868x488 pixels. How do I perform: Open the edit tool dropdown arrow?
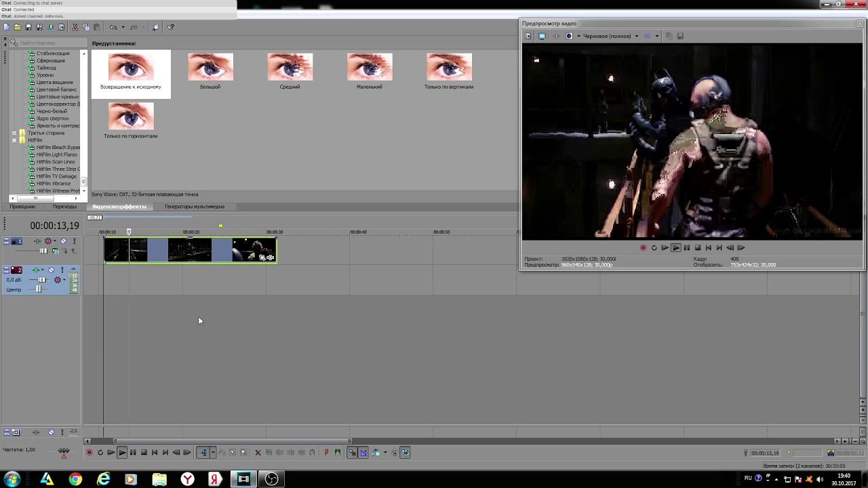click(213, 453)
